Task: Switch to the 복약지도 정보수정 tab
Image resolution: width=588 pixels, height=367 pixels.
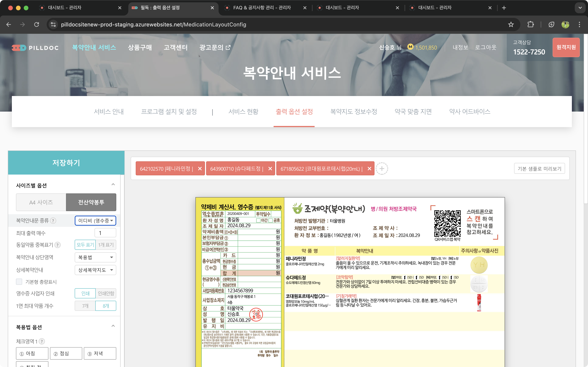Action: pos(353,111)
